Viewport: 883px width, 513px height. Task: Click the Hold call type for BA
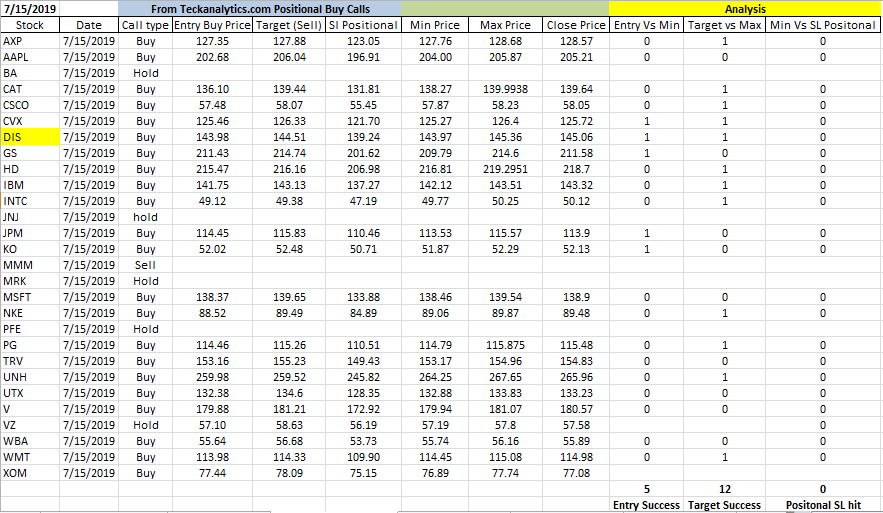tap(145, 73)
